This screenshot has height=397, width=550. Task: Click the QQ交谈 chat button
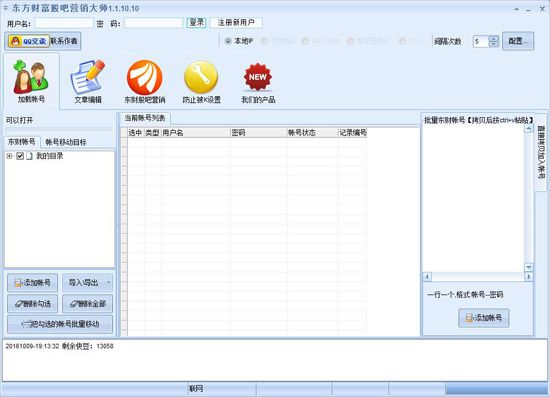tap(29, 41)
